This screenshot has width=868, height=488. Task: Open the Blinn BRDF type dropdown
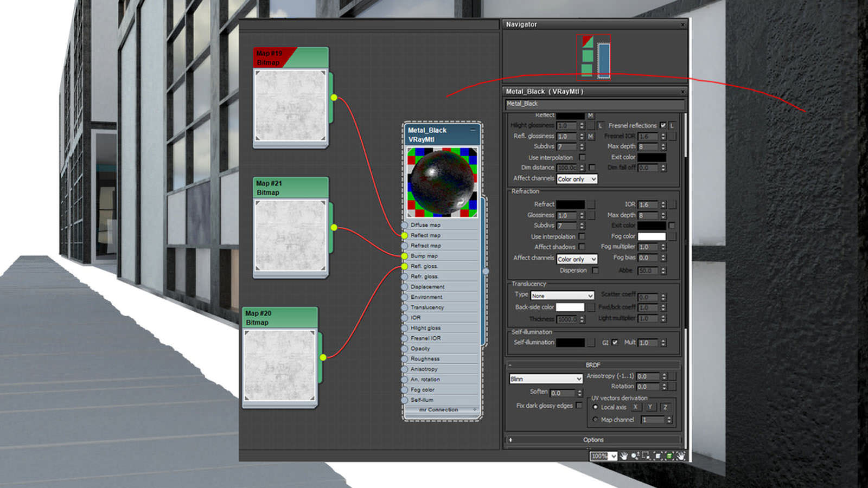546,379
